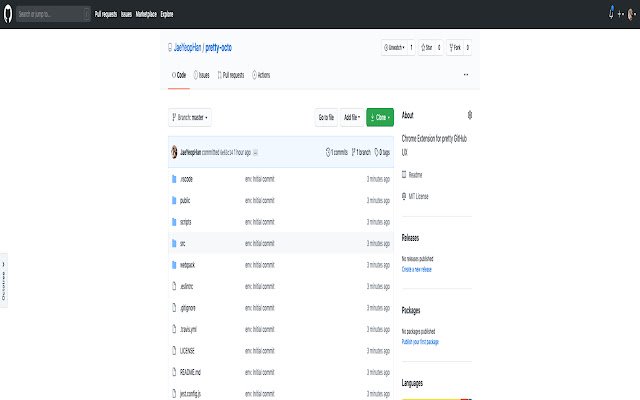Focus the Search or jump to field
This screenshot has width=640, height=400.
coord(53,14)
